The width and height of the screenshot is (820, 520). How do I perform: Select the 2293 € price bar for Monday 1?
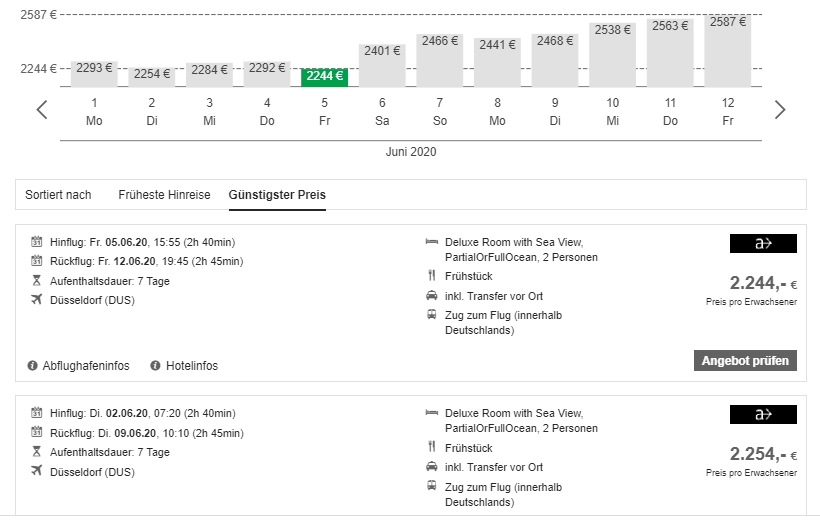pos(94,74)
